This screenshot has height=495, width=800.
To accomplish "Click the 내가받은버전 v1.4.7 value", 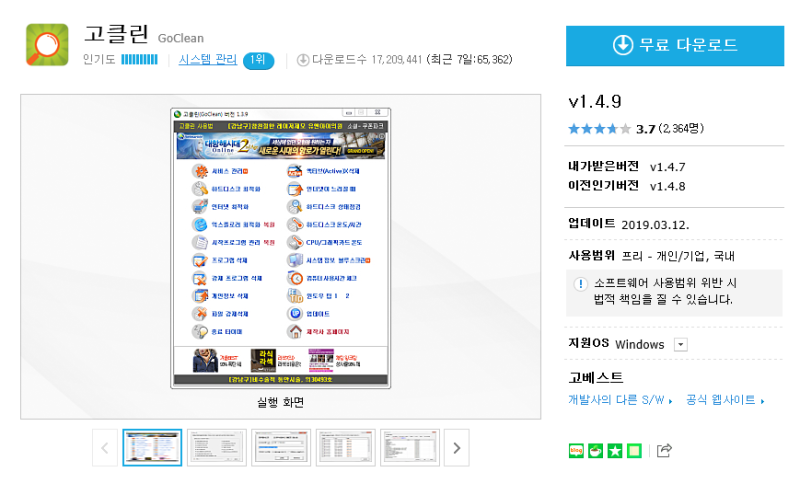I will [667, 167].
